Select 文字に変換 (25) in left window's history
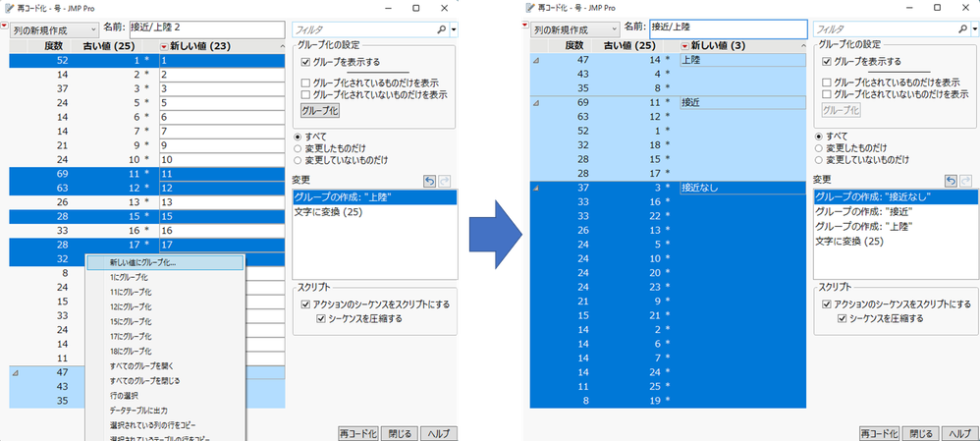This screenshot has width=980, height=441. [374, 212]
